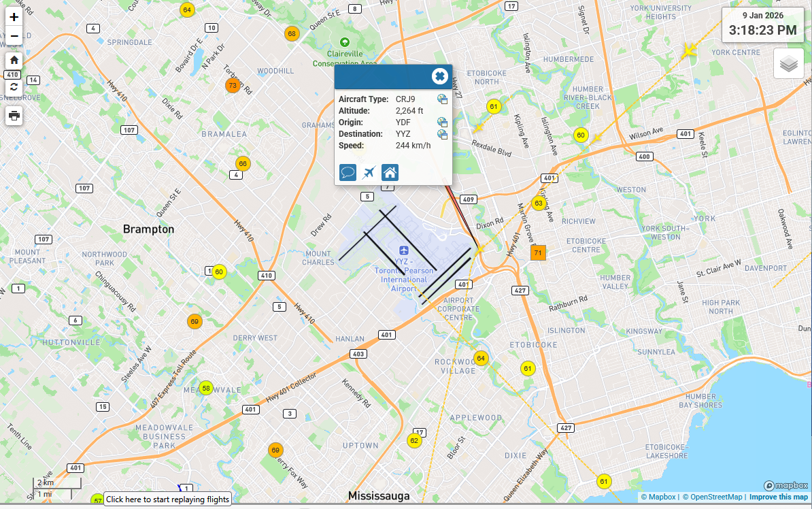Image resolution: width=812 pixels, height=509 pixels.
Task: Open the OpenStreetMap attribution link
Action: click(713, 497)
